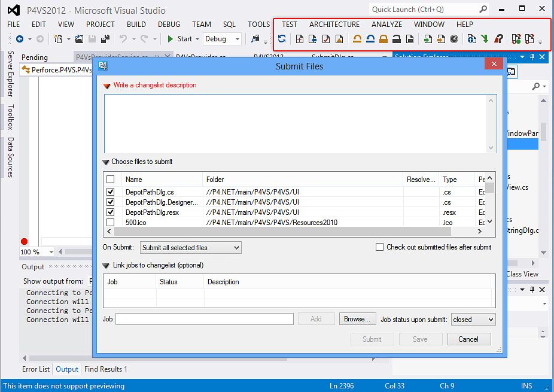Enable Check out submitted files after submit
Viewport: 554px width, 392px height.
(379, 247)
